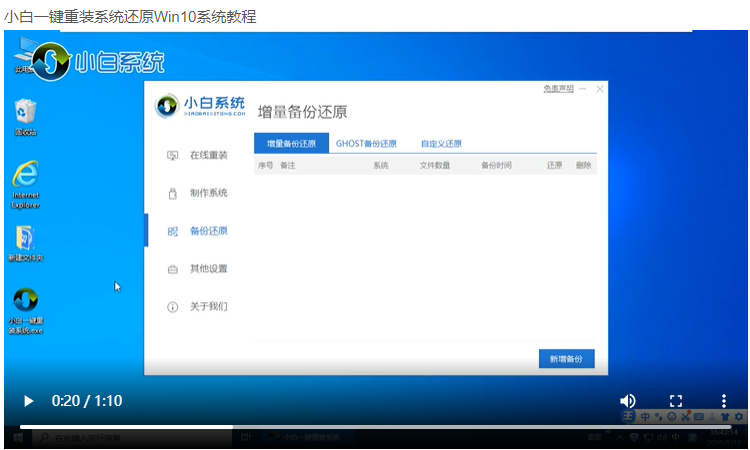
Task: Click the user account icon on IME toolbar
Action: click(x=712, y=417)
